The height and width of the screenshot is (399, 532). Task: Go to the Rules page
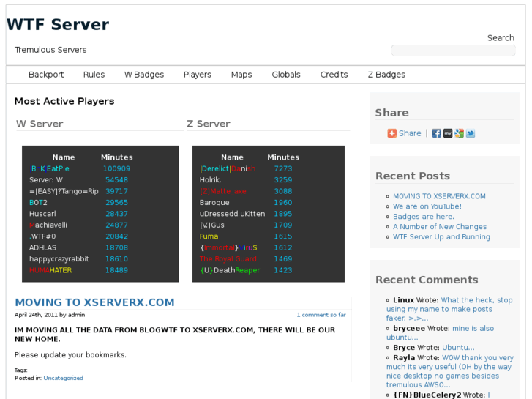tap(94, 75)
